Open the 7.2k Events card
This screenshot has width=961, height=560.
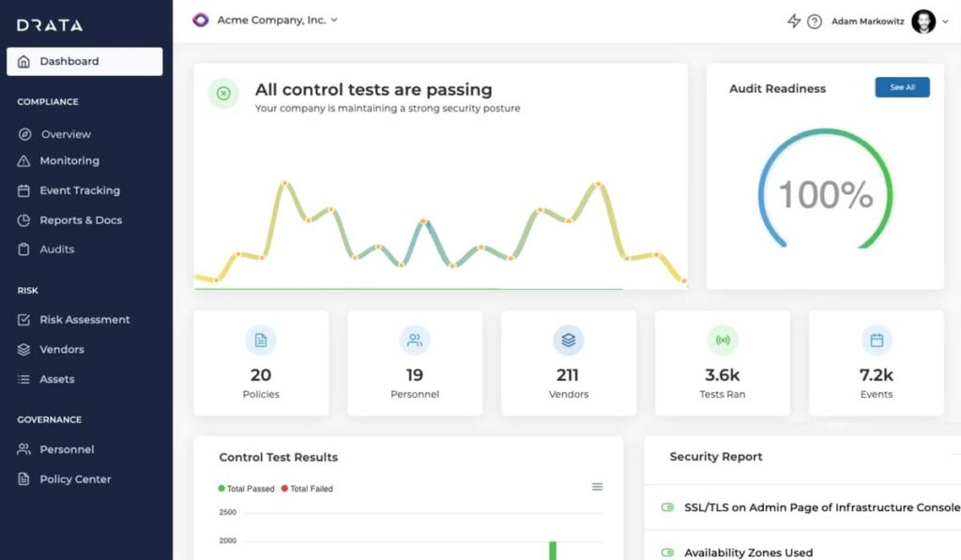tap(877, 363)
